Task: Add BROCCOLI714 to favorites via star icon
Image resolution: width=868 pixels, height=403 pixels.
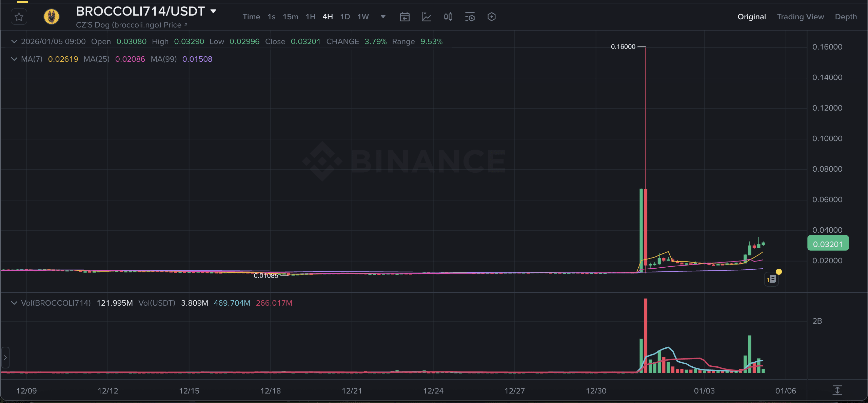Action: coord(19,16)
